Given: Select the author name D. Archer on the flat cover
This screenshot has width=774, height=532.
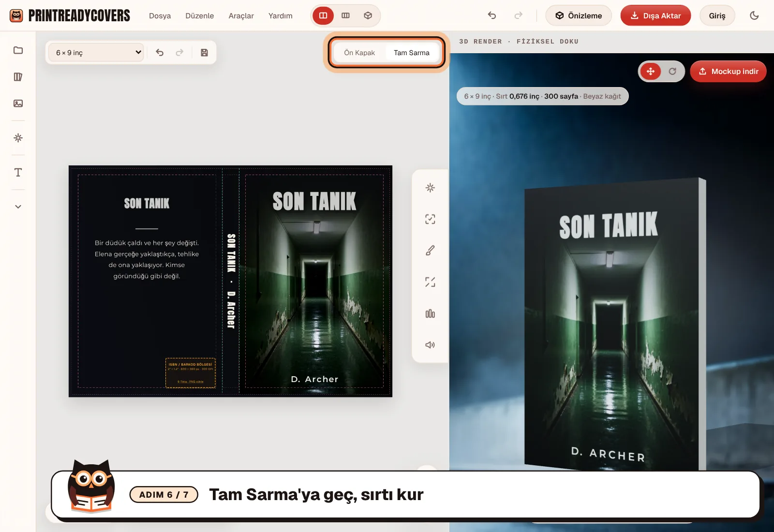Looking at the screenshot, I should pyautogui.click(x=314, y=379).
